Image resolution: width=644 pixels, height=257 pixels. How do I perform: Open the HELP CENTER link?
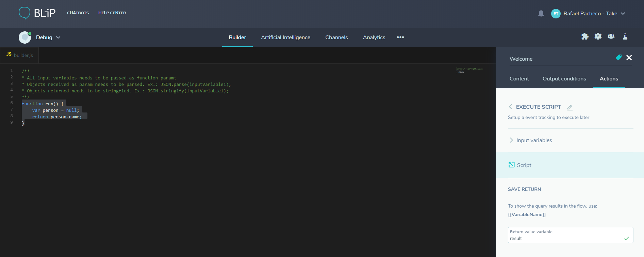click(112, 13)
